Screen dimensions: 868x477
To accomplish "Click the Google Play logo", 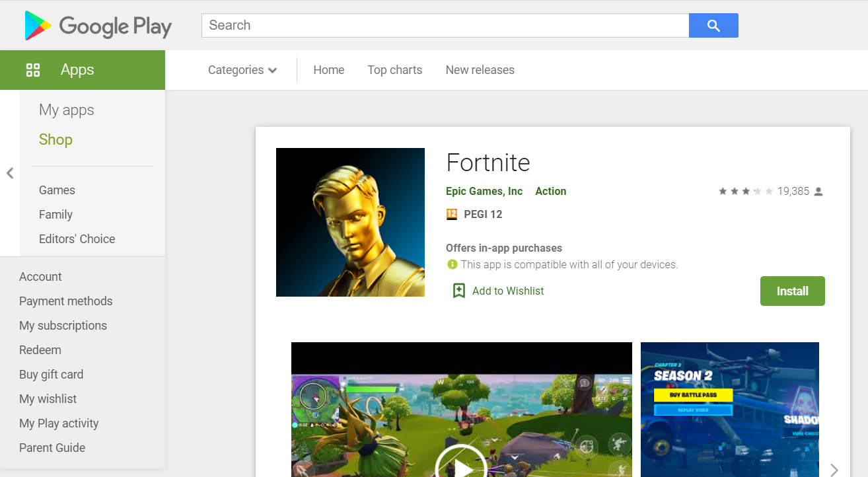I will point(98,26).
